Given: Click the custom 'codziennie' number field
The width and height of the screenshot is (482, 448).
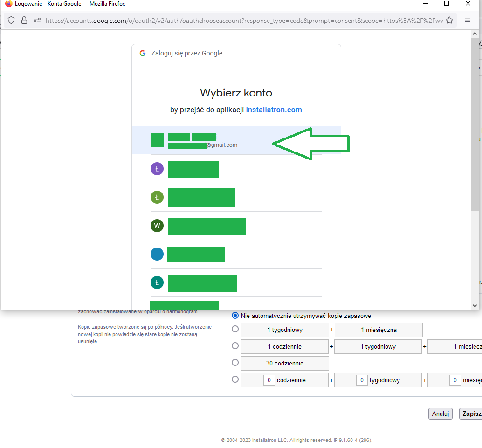Looking at the screenshot, I should [x=269, y=380].
